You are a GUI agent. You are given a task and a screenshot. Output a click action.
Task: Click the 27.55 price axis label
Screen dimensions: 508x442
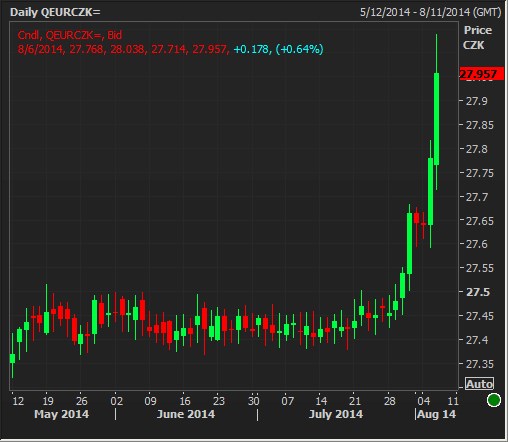pos(480,268)
